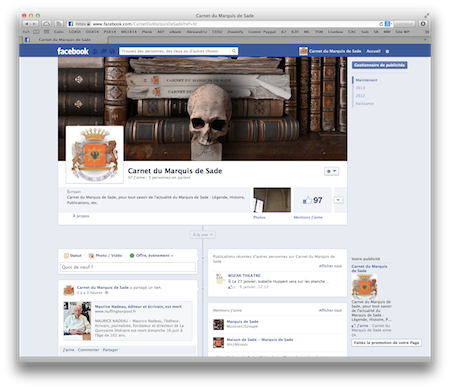Click the privacy gear next to 'Il y a 3 heures'
Viewport: 450px width, 389px height.
106,293
